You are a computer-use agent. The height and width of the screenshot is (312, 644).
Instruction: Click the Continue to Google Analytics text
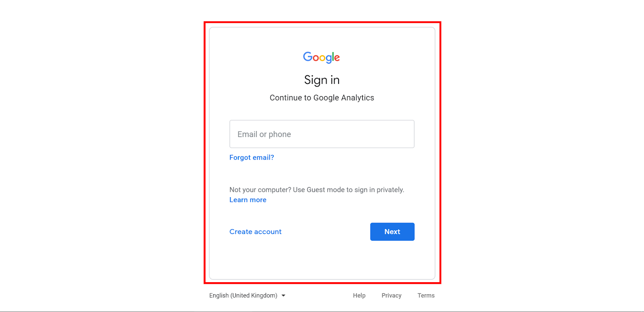click(322, 98)
